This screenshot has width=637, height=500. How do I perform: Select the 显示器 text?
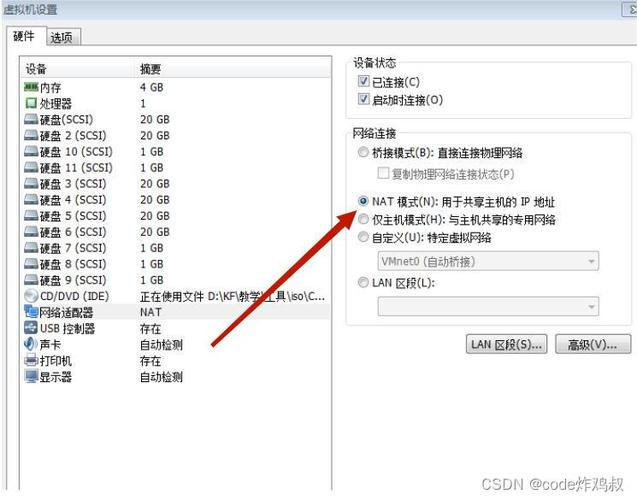(56, 377)
